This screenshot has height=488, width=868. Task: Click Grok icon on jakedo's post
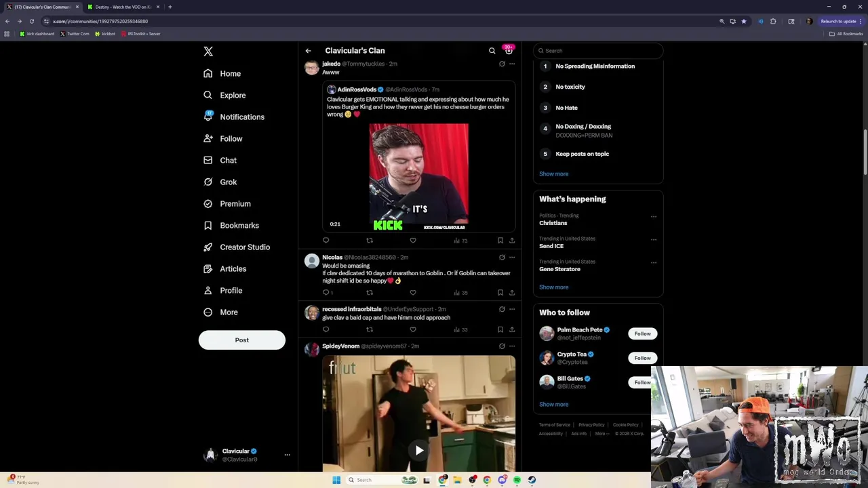pos(502,64)
